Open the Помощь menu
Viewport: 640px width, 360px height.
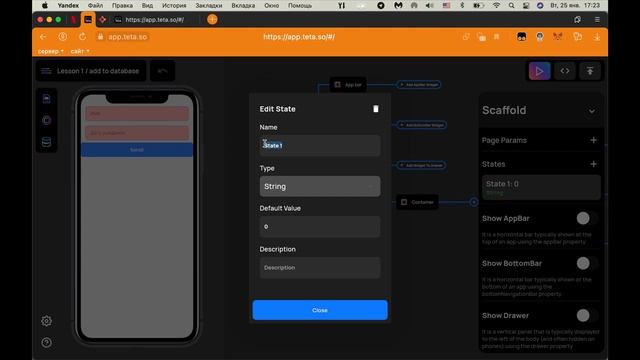(300, 5)
